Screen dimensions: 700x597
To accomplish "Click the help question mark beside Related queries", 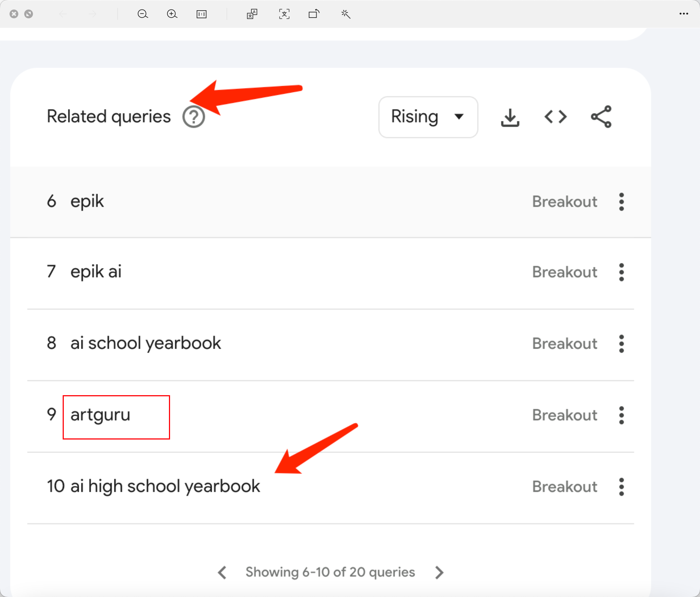I will pos(194,117).
